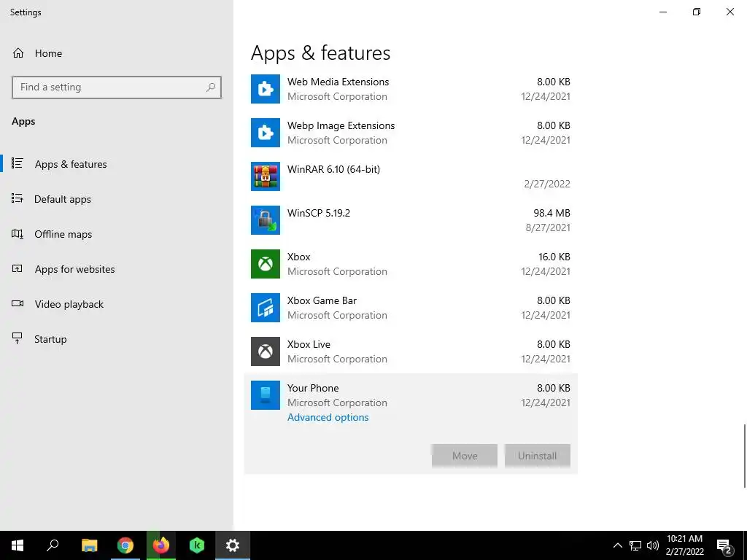Viewport: 747px width, 560px height.
Task: Select the Webp Image Extensions entry
Action: click(411, 133)
